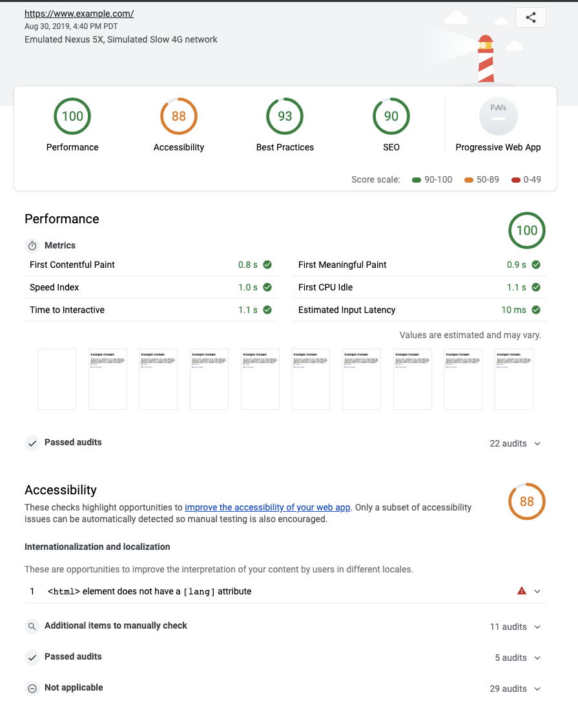Open the https://www.example.com/ link

79,14
